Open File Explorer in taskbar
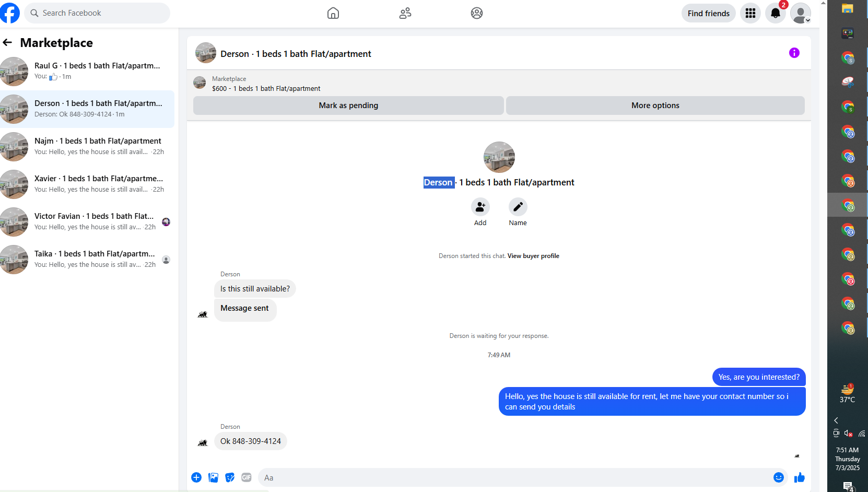This screenshot has height=492, width=868. click(x=847, y=8)
